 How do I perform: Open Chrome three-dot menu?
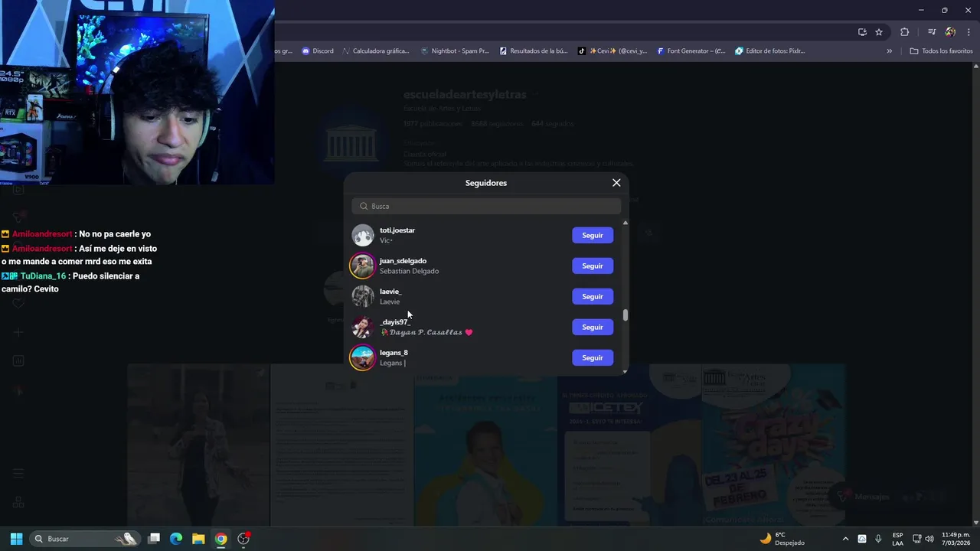(969, 32)
